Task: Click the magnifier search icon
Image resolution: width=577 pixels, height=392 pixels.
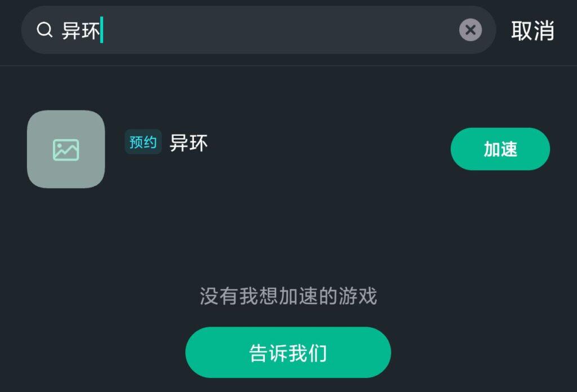Action: pos(45,30)
